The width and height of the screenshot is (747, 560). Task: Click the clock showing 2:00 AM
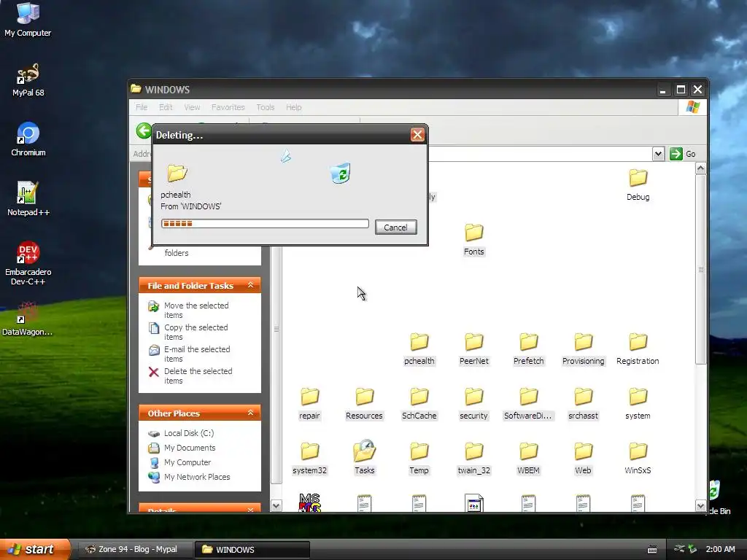coord(720,549)
